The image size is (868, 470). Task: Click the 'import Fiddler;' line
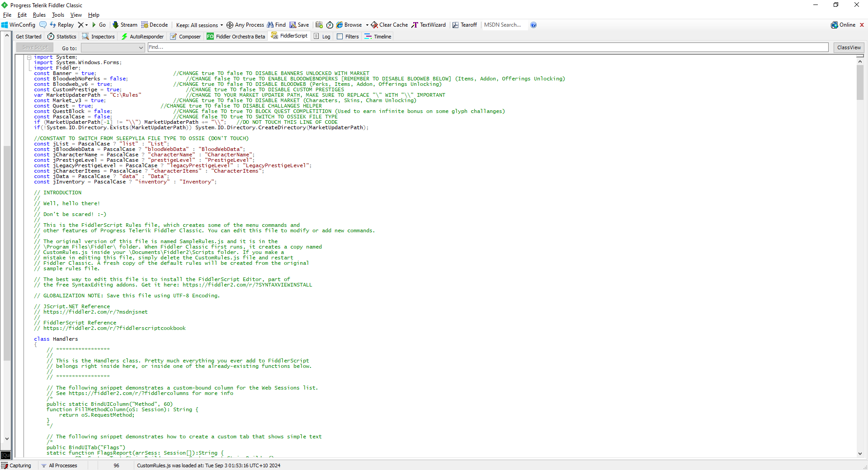tap(57, 68)
